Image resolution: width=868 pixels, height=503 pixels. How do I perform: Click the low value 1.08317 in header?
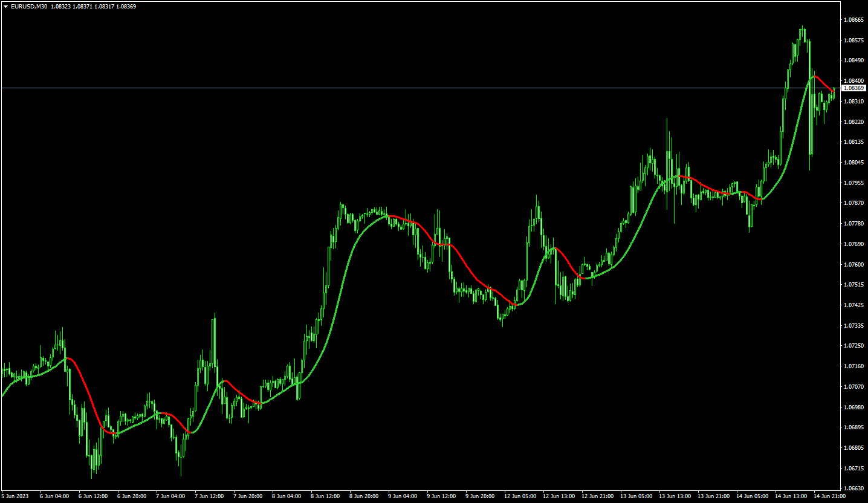point(105,6)
